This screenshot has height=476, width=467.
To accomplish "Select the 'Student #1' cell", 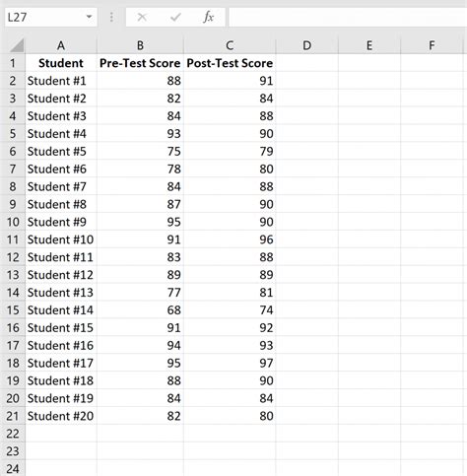I will click(x=61, y=81).
